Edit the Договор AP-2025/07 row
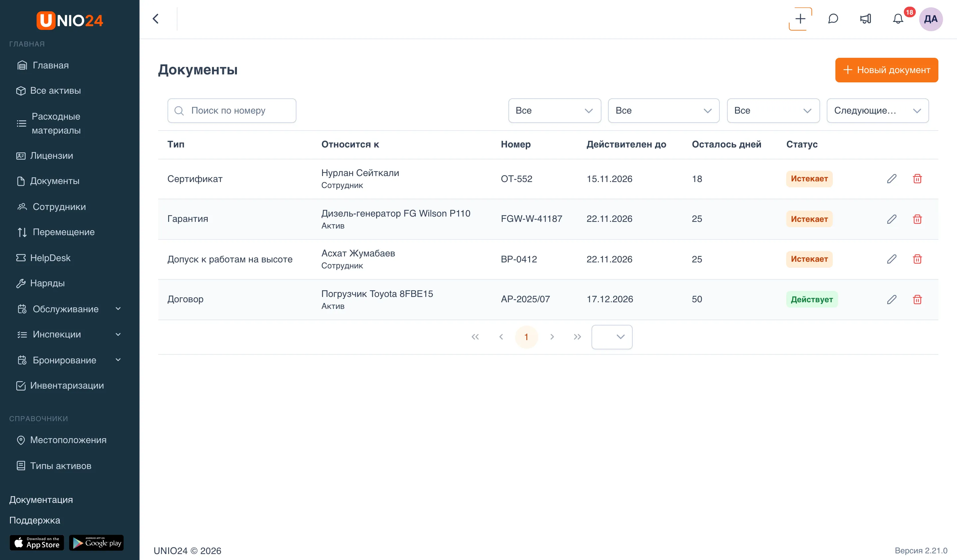 point(892,300)
